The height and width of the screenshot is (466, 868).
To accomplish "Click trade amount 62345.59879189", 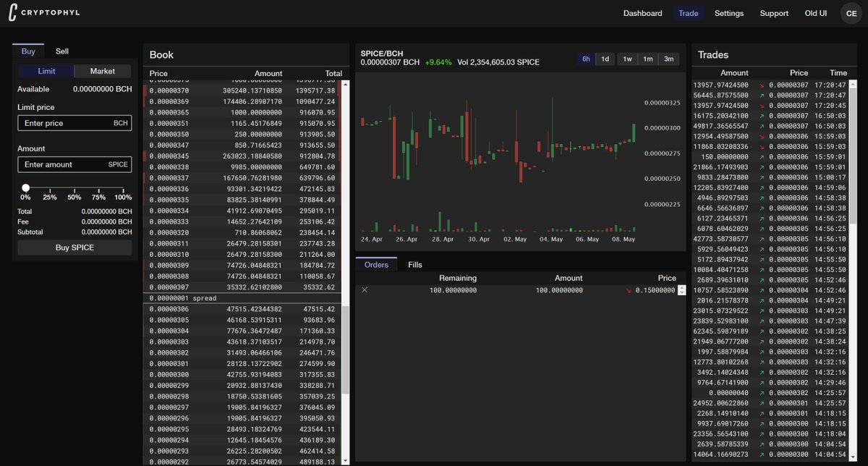I will [x=720, y=331].
